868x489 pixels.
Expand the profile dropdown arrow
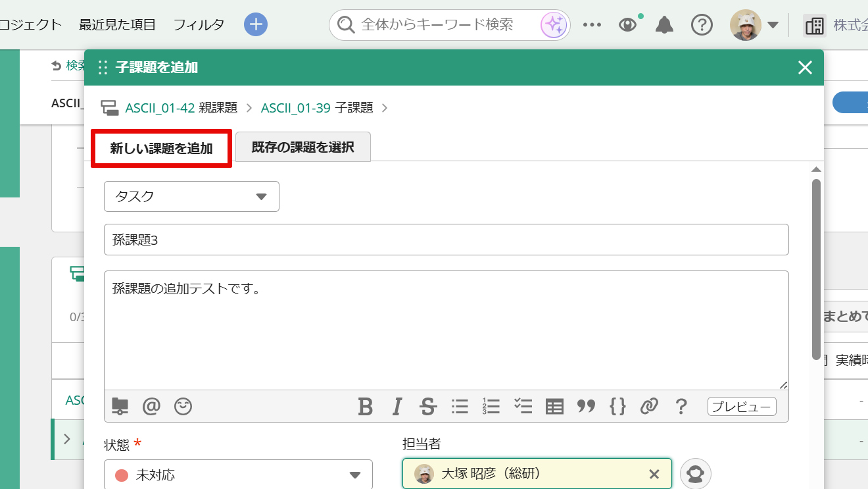click(x=773, y=25)
